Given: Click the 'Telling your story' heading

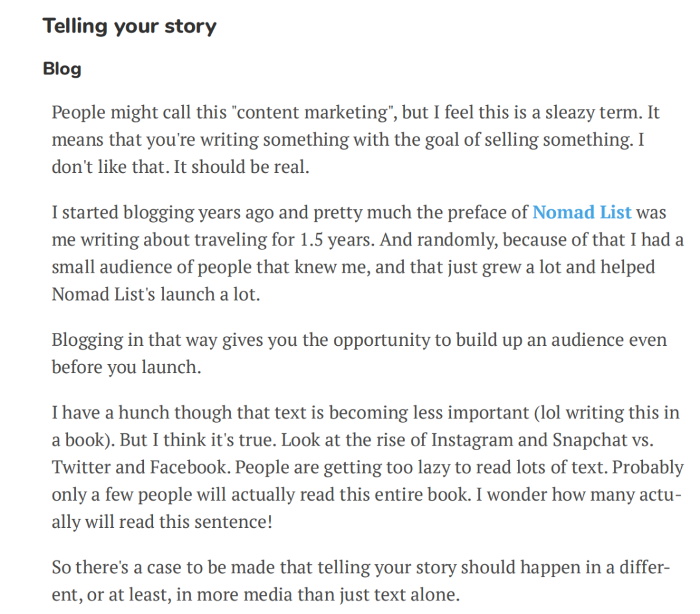Looking at the screenshot, I should coord(130,27).
